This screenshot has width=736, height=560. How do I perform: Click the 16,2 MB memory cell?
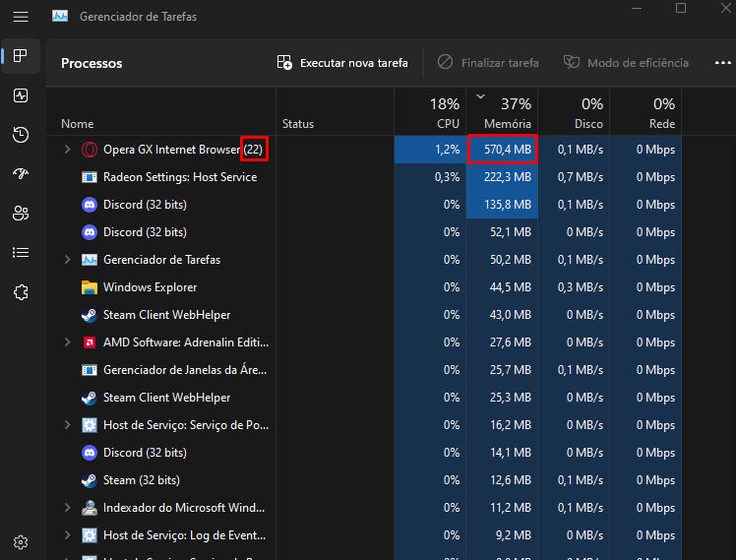click(x=502, y=425)
